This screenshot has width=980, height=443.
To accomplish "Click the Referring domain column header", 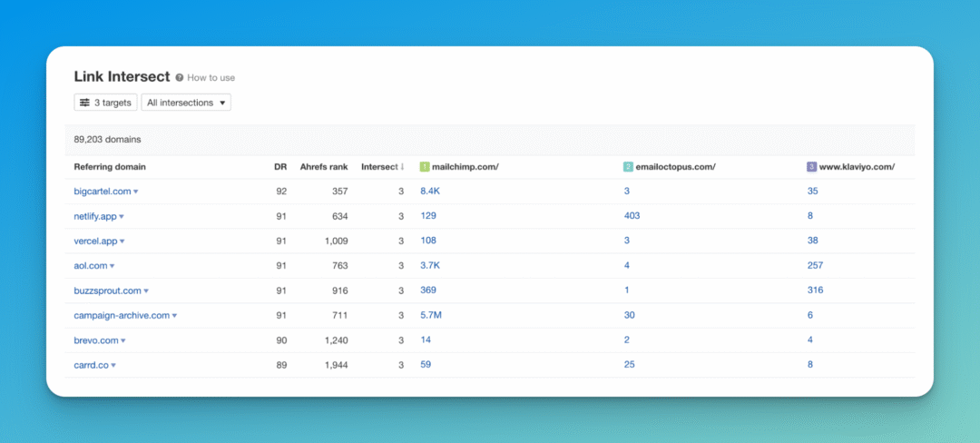I will click(x=110, y=167).
